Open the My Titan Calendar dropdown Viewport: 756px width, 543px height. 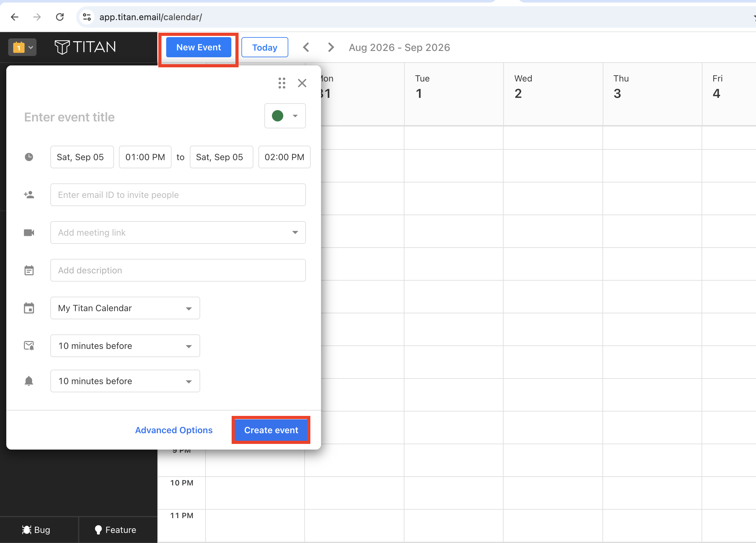(x=125, y=308)
